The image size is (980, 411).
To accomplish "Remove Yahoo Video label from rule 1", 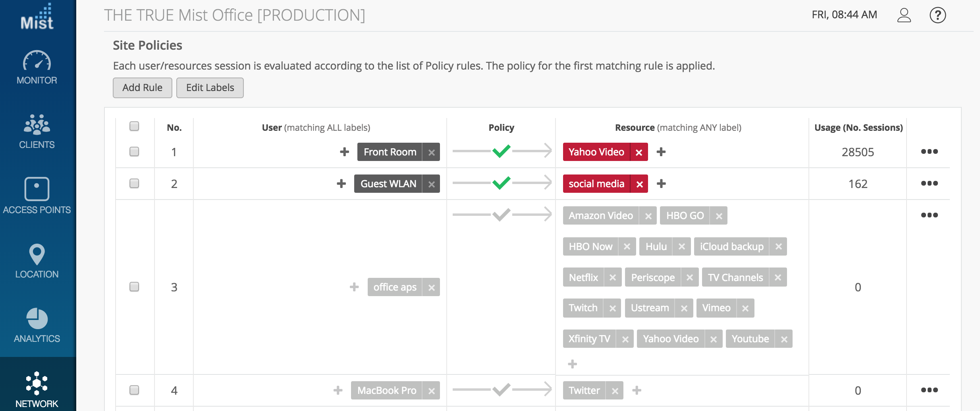I will pyautogui.click(x=639, y=152).
